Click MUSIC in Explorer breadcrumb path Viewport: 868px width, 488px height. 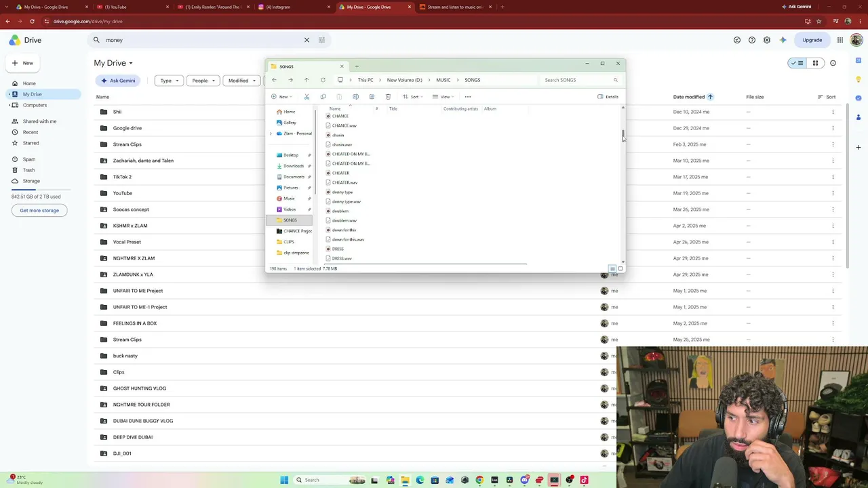[x=443, y=80]
